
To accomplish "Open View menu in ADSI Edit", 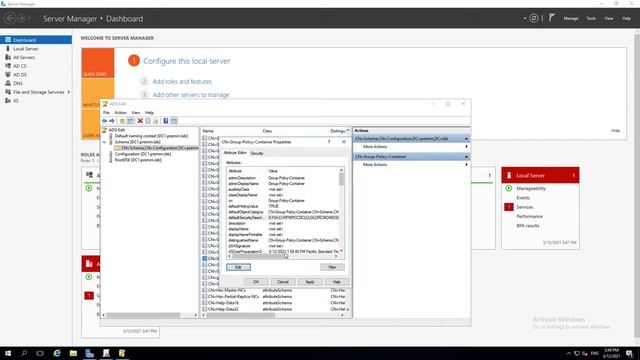I will click(136, 113).
